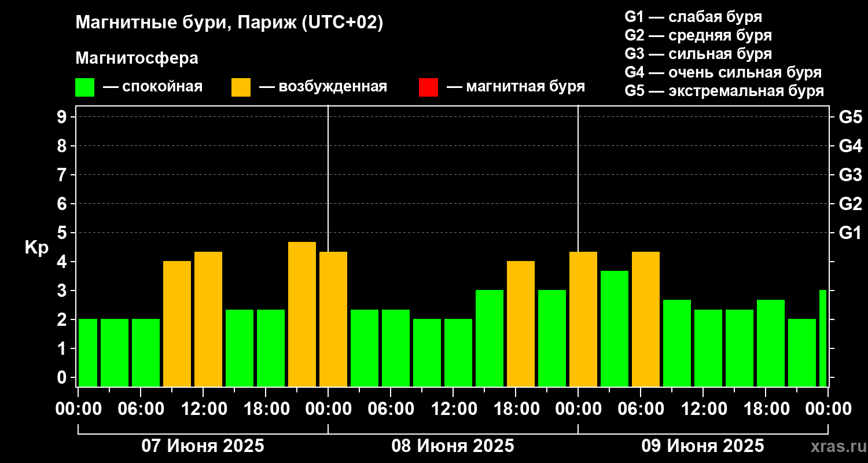Click the G3 label on right axis

[x=850, y=175]
